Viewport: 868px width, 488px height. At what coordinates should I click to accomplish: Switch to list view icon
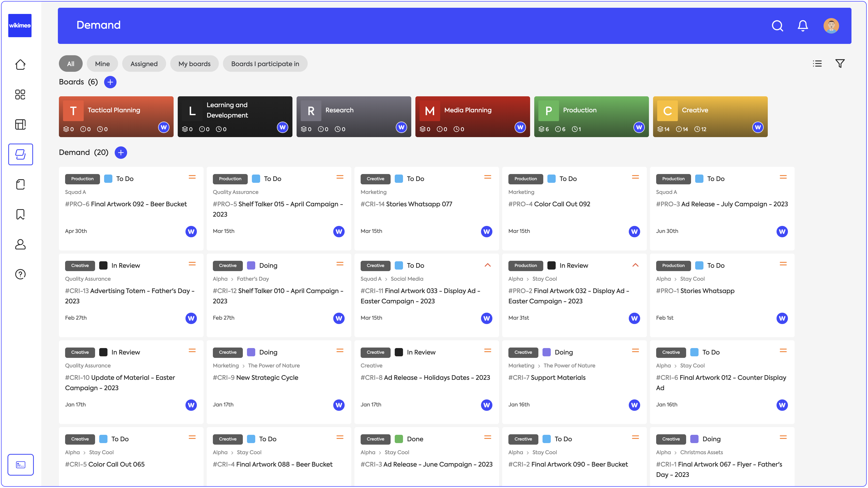coord(817,63)
